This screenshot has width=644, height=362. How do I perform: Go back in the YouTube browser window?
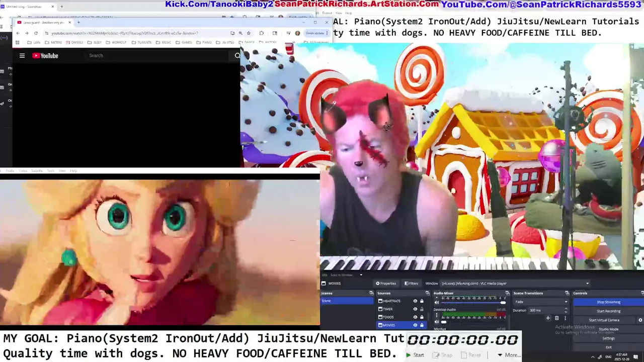[x=18, y=33]
